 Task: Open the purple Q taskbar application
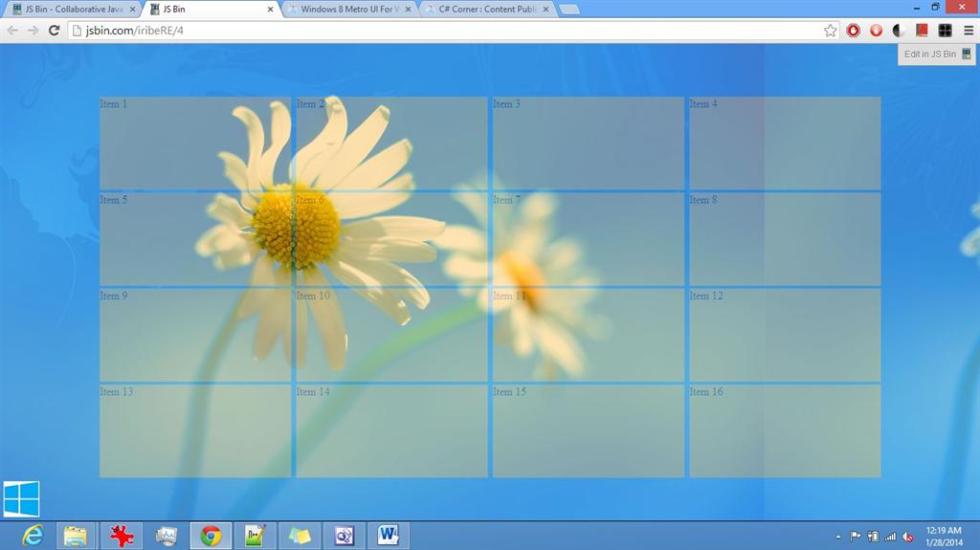[x=344, y=536]
